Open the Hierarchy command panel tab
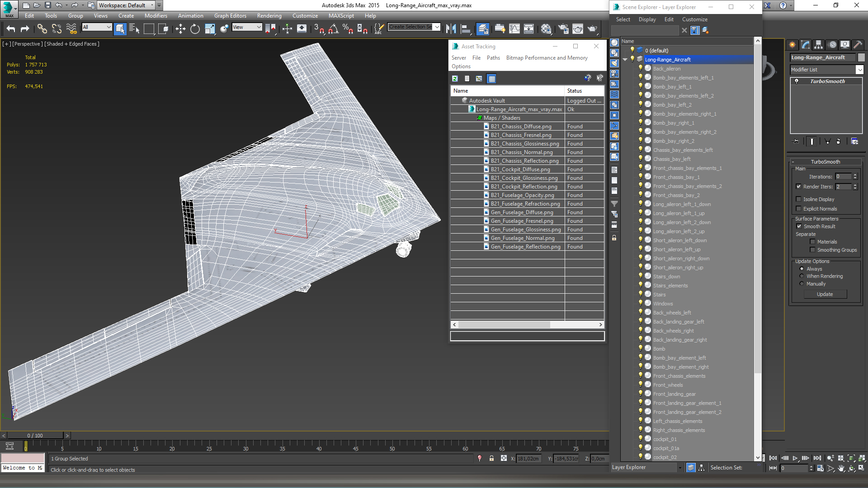 pos(818,45)
